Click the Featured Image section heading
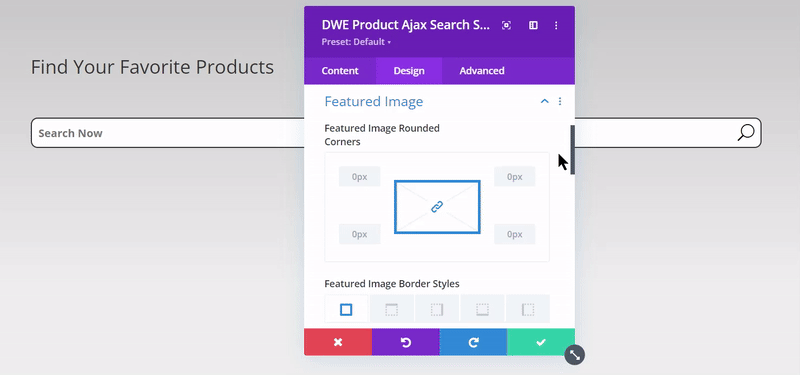 [373, 102]
